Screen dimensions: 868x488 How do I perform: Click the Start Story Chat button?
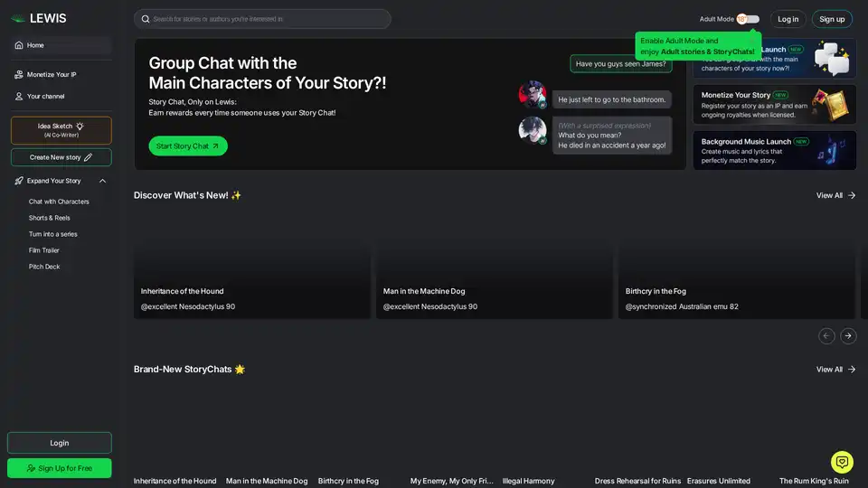[188, 145]
